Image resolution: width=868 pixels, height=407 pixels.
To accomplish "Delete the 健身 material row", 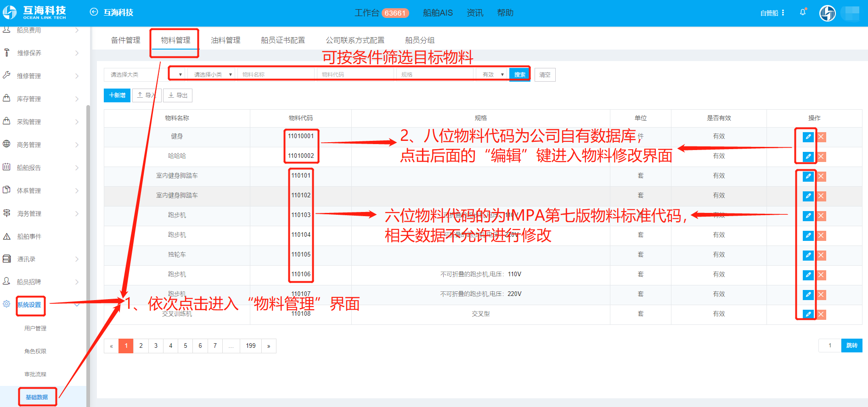I will pyautogui.click(x=821, y=137).
